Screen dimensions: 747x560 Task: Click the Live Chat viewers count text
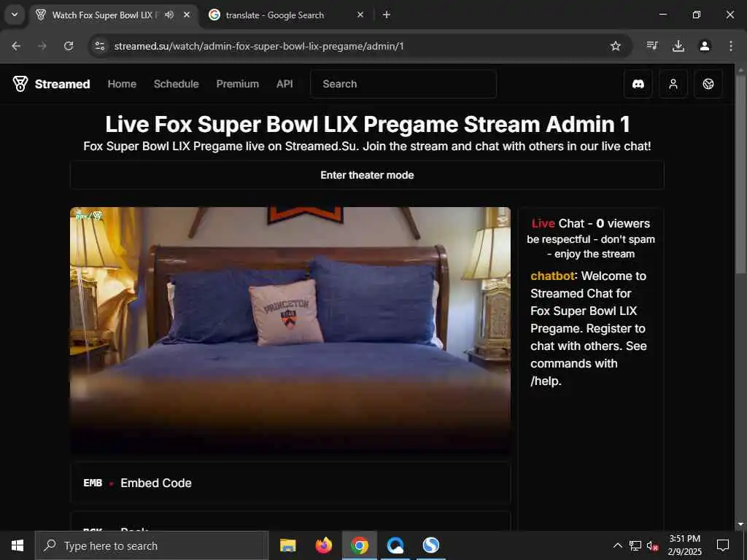(x=591, y=224)
